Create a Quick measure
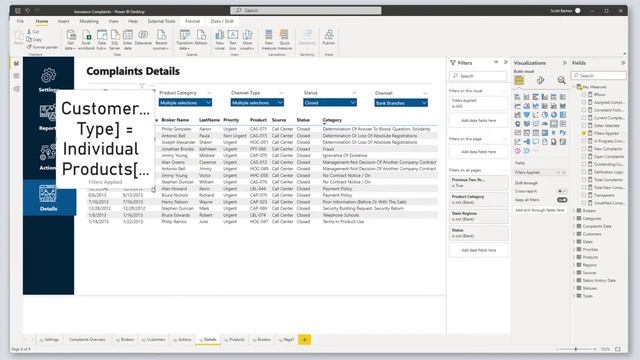 click(284, 40)
